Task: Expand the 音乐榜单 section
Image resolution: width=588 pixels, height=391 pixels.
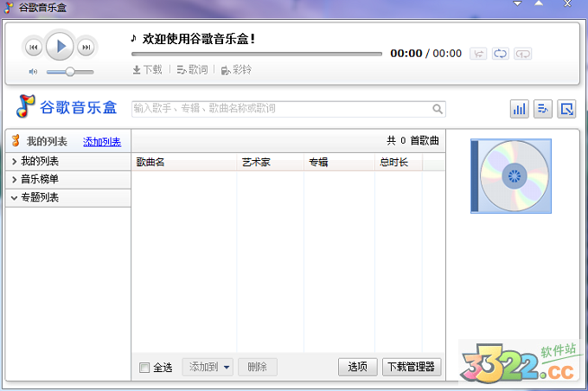Action: pyautogui.click(x=68, y=179)
